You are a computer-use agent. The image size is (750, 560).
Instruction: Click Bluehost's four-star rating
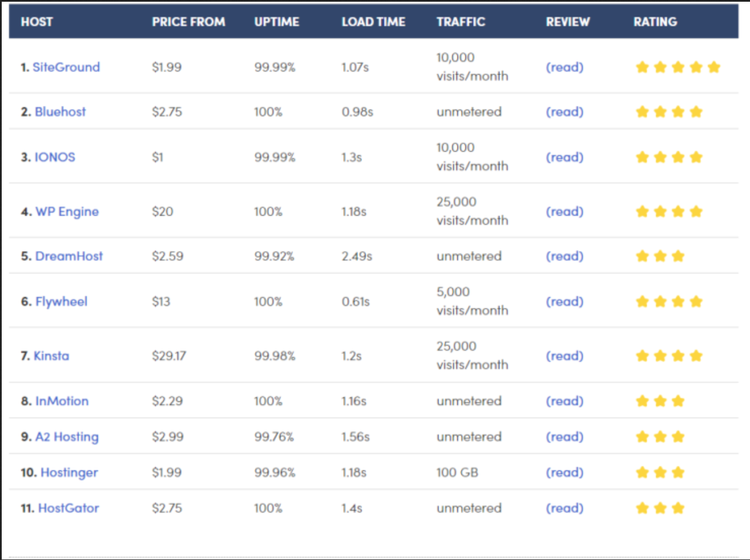669,112
